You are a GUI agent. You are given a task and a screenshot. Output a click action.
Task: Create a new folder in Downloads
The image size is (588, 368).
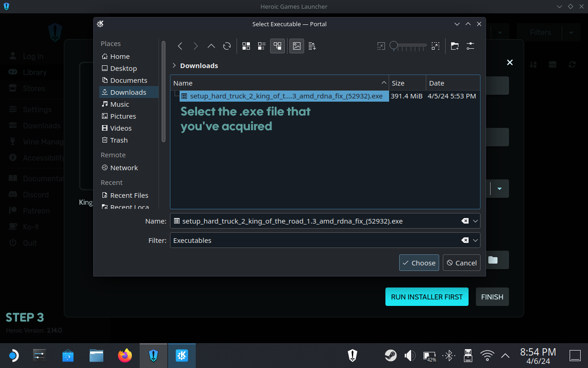(x=454, y=46)
